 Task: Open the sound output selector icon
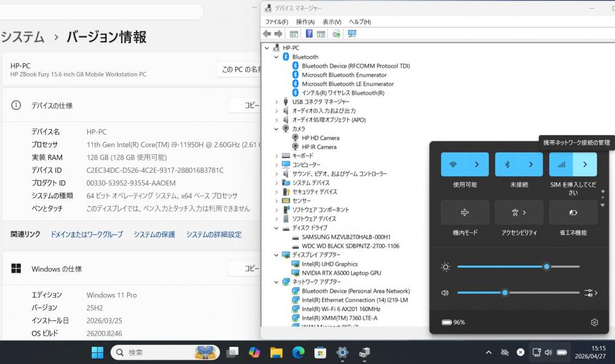click(x=590, y=293)
